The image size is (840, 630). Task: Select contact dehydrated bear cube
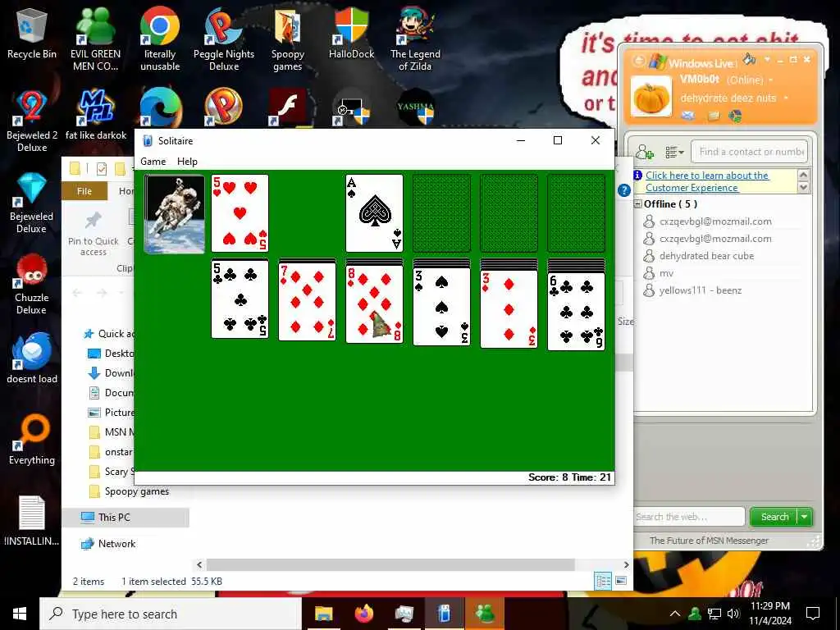click(706, 256)
